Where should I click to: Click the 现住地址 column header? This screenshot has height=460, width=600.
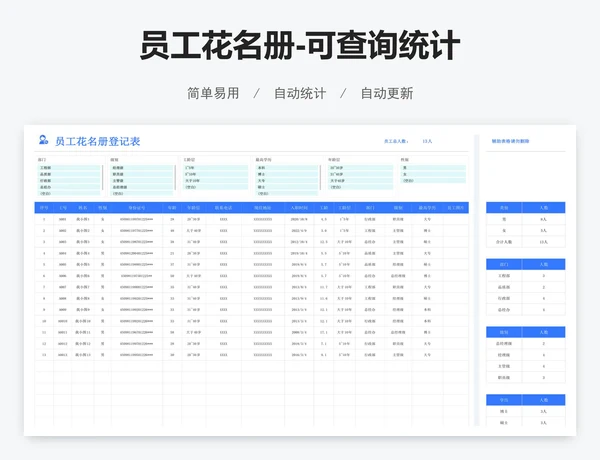(263, 208)
